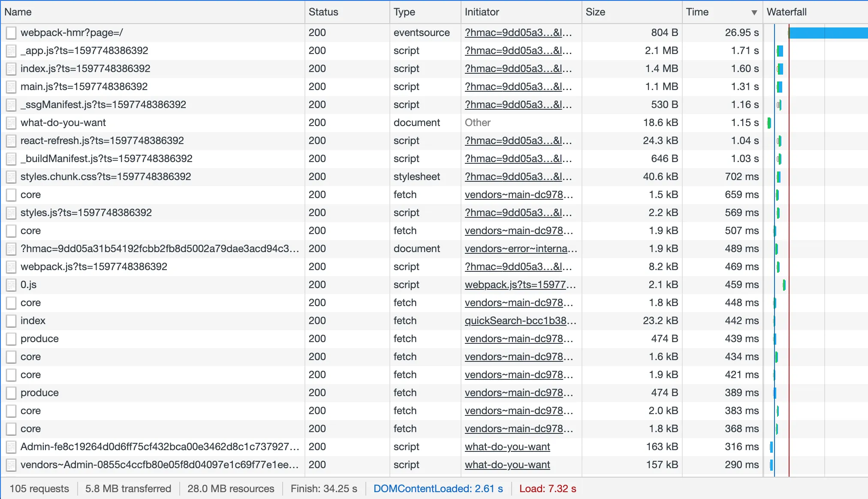Open quickSearch-bcc1b38 initiator link

[x=520, y=321]
